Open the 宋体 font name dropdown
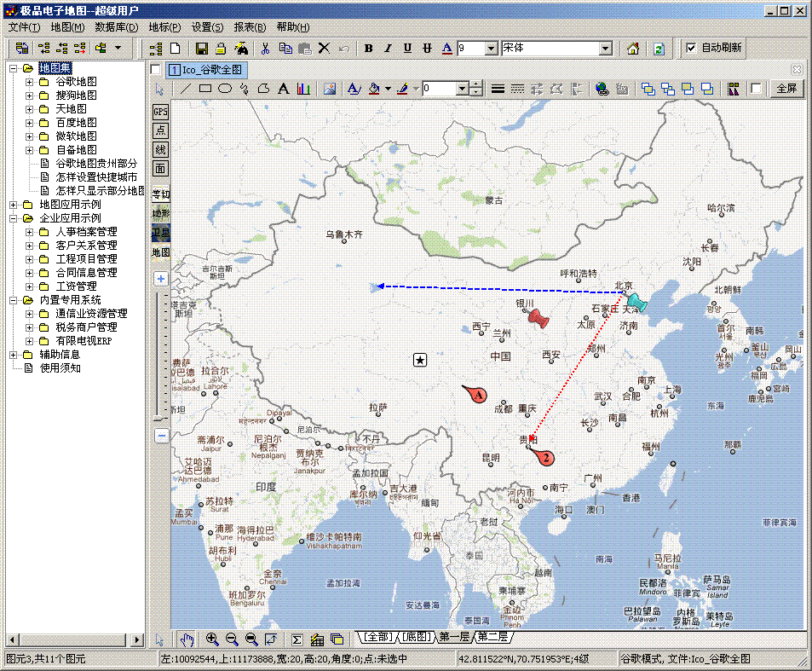 pos(606,49)
